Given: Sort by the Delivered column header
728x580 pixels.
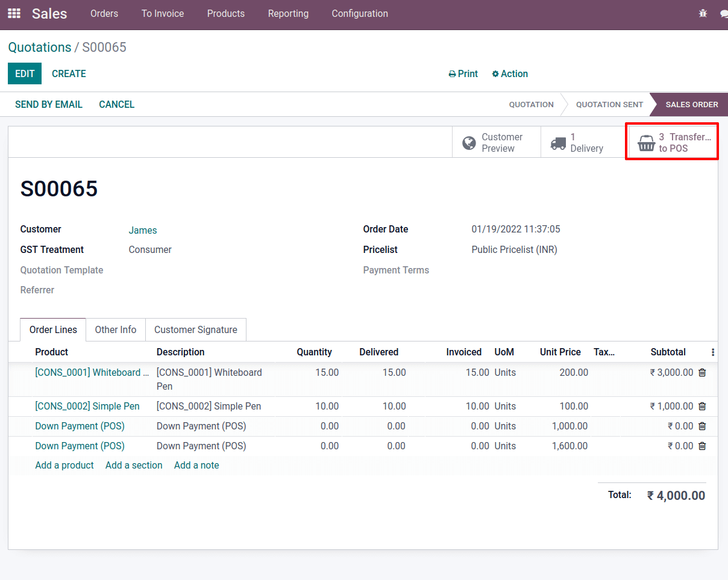Looking at the screenshot, I should (379, 352).
